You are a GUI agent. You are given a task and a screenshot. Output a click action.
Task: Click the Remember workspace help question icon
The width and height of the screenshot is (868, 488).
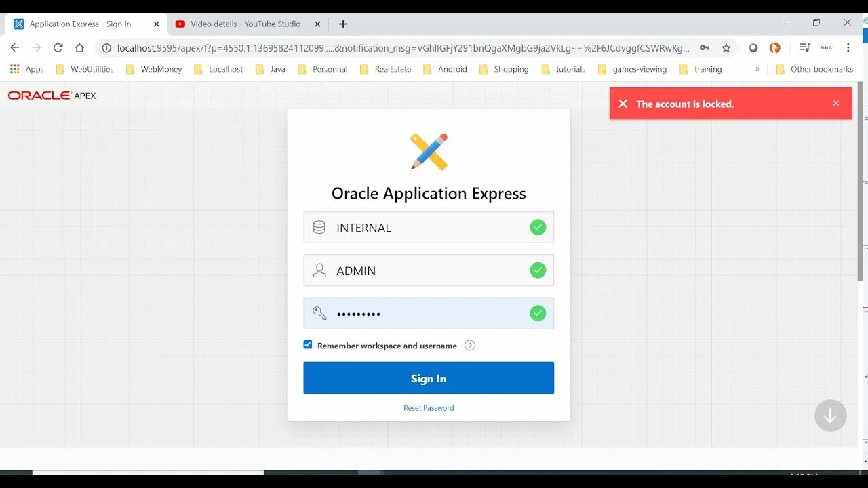[470, 346]
